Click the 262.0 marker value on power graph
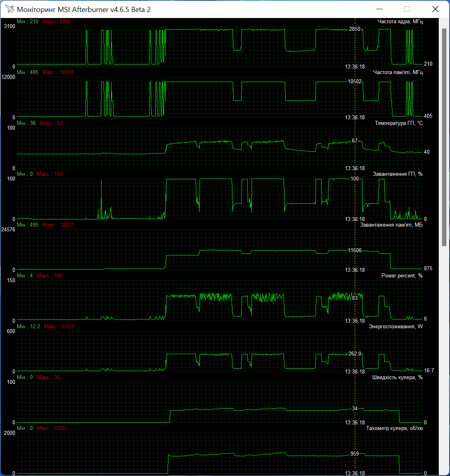 tap(354, 353)
